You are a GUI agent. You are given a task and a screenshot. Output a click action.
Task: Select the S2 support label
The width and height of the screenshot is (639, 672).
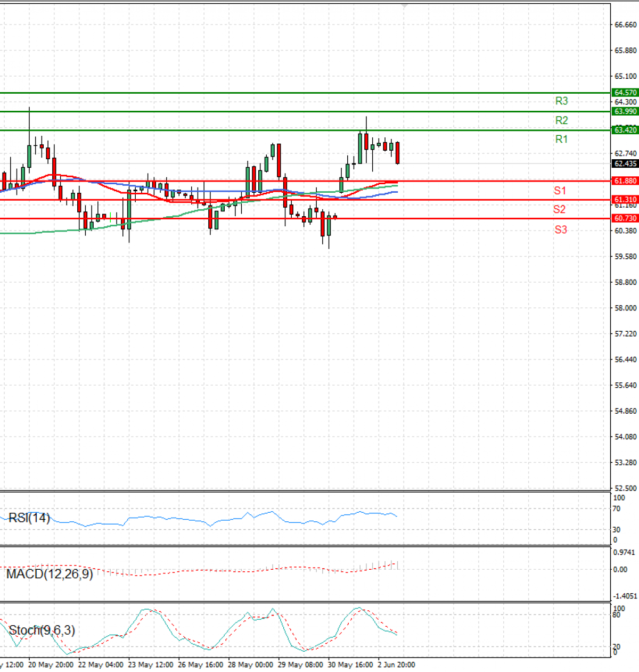pos(560,210)
